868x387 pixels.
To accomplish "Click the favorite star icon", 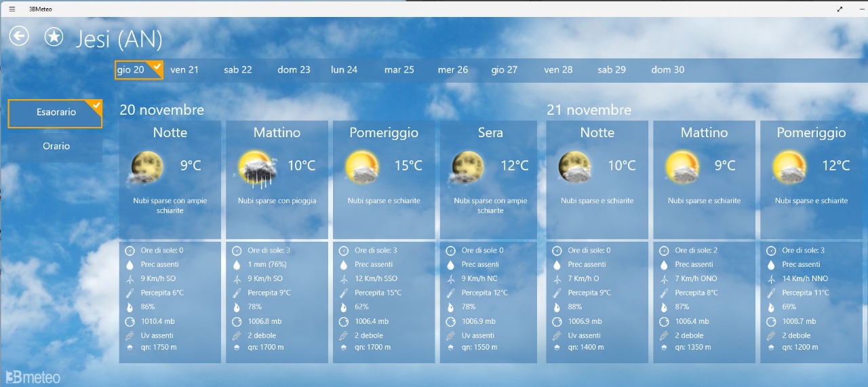I will pyautogui.click(x=54, y=37).
